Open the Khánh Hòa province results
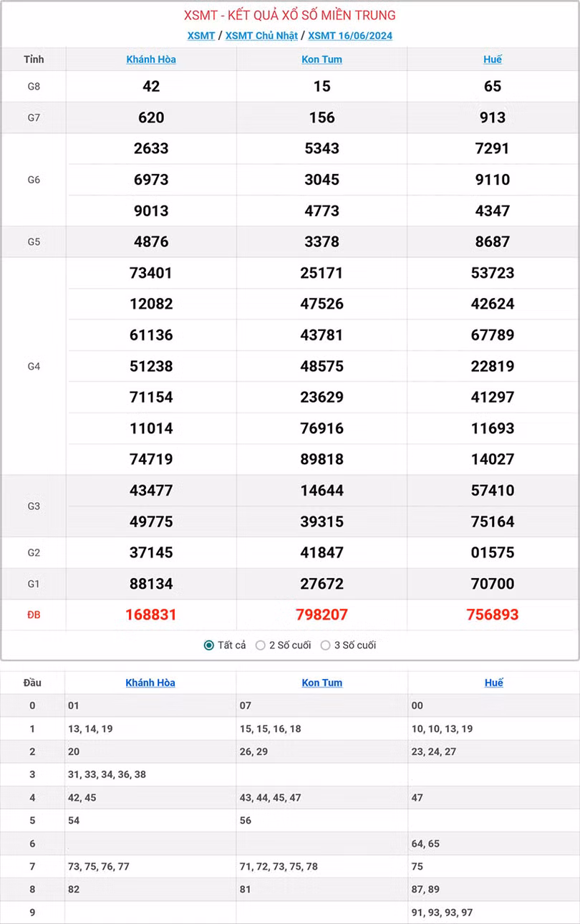Screen dimensions: 580x924 [x=150, y=59]
